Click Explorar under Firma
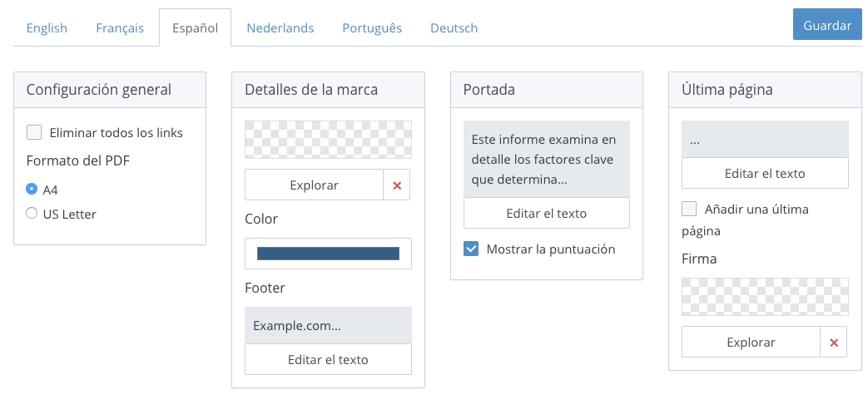868x414 pixels. (x=751, y=342)
